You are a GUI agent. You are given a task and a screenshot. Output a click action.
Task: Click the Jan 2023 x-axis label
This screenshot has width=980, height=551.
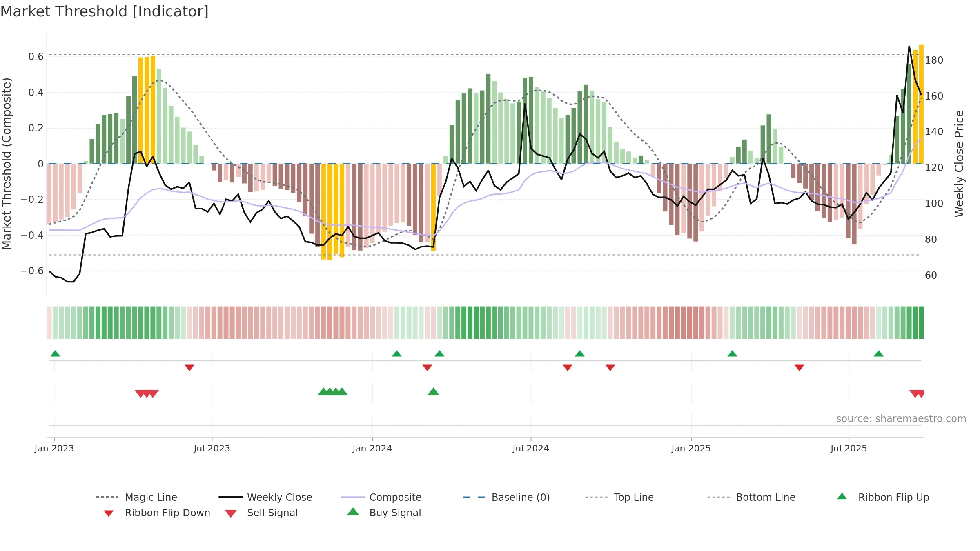point(54,448)
